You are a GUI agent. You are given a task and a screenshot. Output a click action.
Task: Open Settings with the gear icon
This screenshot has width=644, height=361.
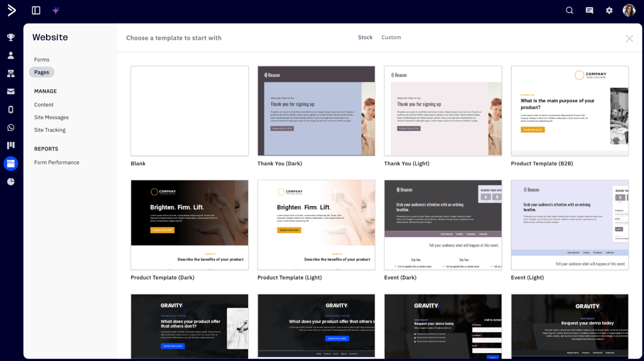point(609,10)
